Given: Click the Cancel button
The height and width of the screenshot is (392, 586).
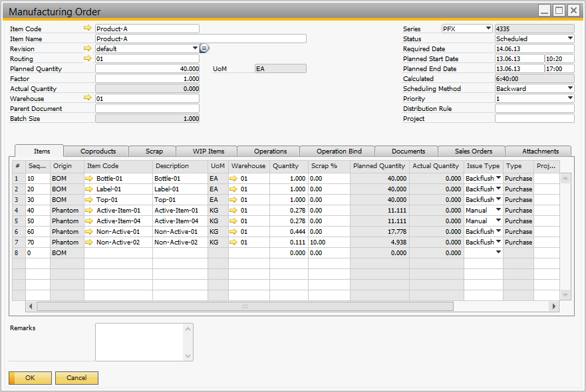Looking at the screenshot, I should (x=76, y=378).
